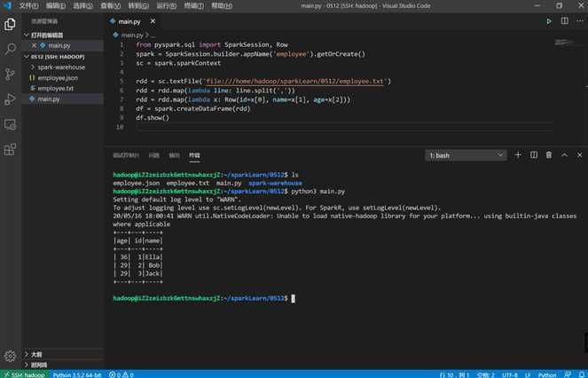The width and height of the screenshot is (588, 378).
Task: Click the errors and warnings status indicator
Action: (122, 374)
